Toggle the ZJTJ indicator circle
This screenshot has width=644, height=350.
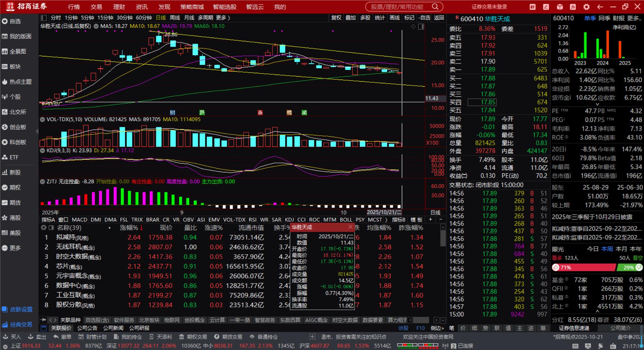click(43, 182)
